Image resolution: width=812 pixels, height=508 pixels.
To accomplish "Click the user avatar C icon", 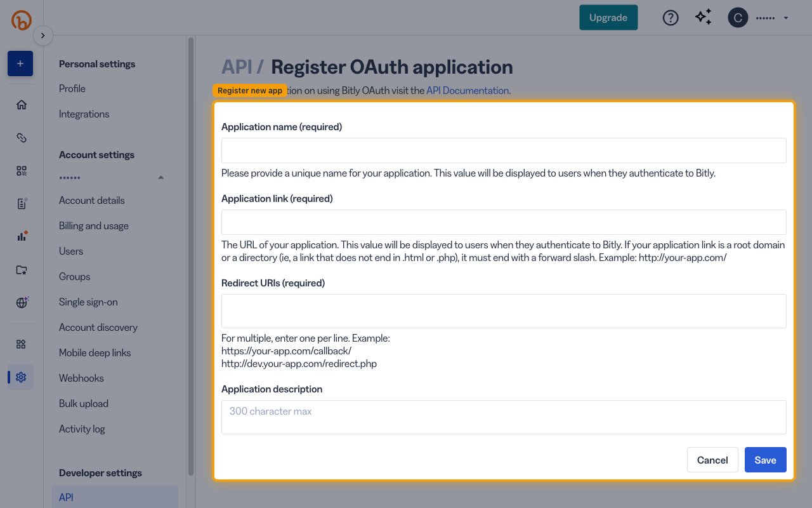I will click(x=738, y=18).
